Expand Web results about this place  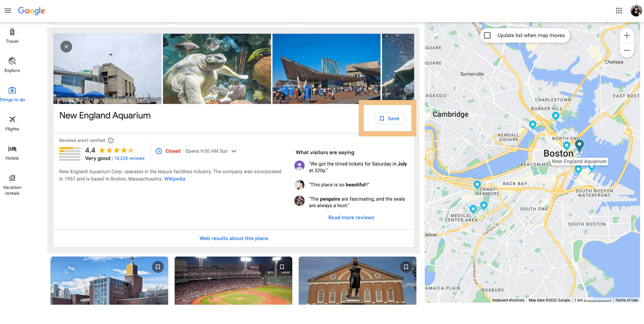234,238
